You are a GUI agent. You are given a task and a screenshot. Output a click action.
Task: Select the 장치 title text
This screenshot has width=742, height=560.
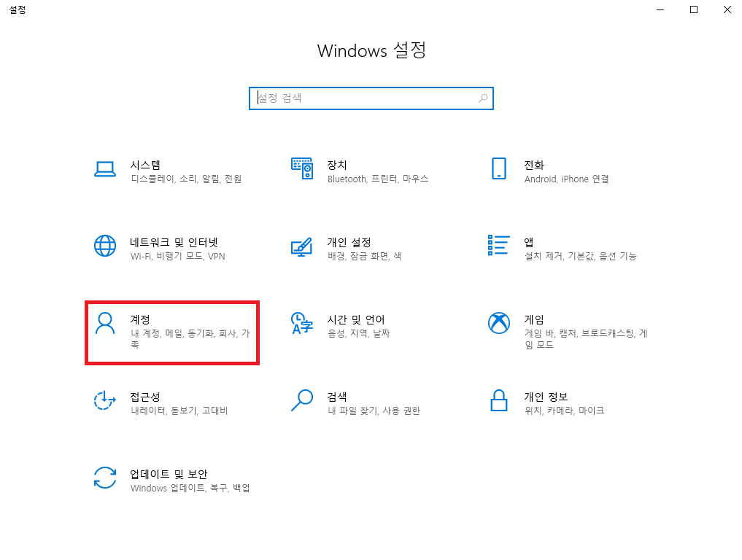[337, 165]
